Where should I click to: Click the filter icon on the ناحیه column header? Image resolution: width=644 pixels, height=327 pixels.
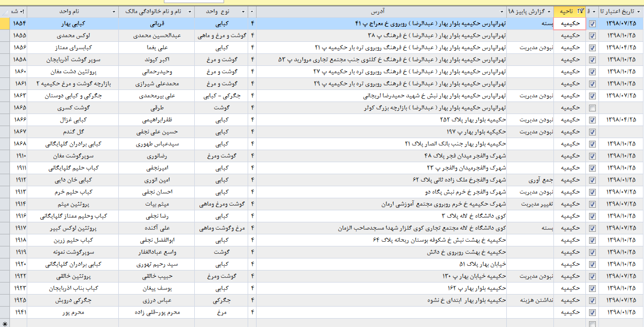pos(580,12)
